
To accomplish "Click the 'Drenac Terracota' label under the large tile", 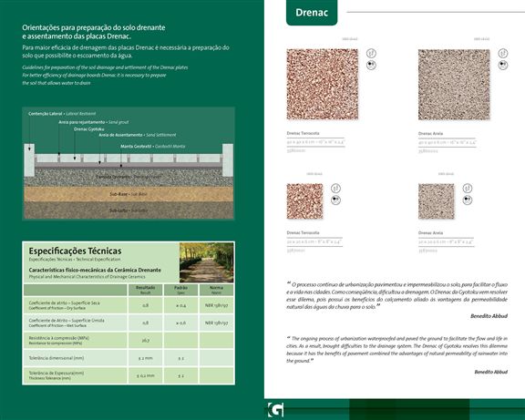I will [x=303, y=133].
